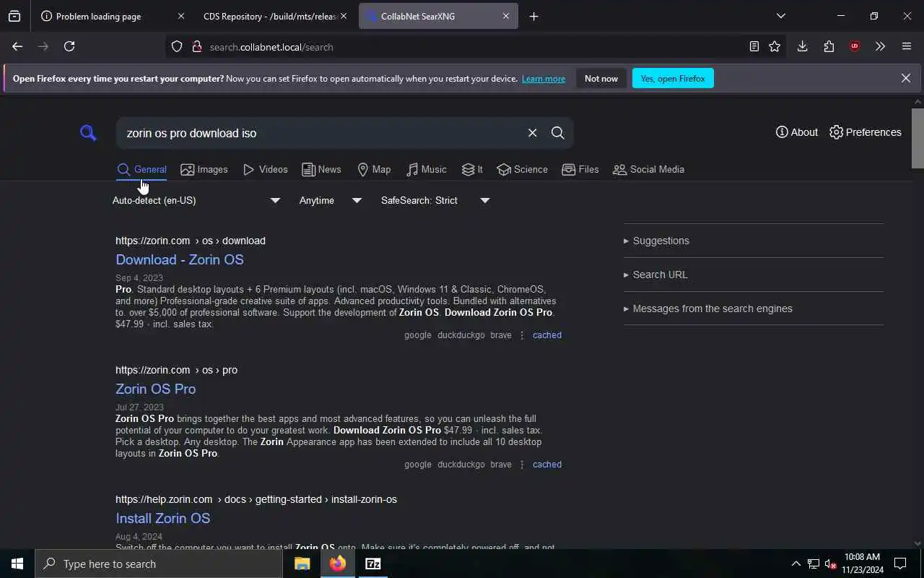Viewport: 924px width, 578px height.
Task: Open site connection security lock icon
Action: point(196,46)
